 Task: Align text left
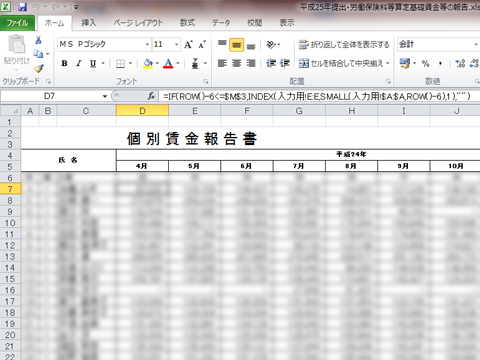pos(222,63)
